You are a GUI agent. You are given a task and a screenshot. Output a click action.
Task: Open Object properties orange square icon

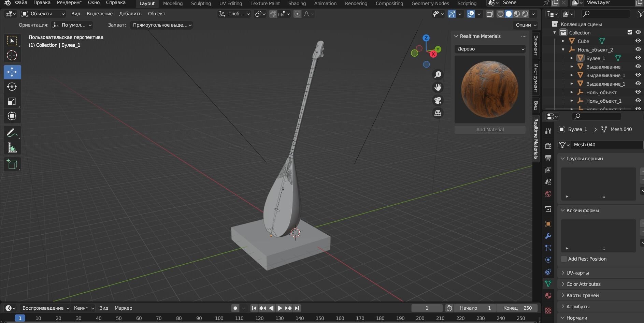pyautogui.click(x=548, y=224)
